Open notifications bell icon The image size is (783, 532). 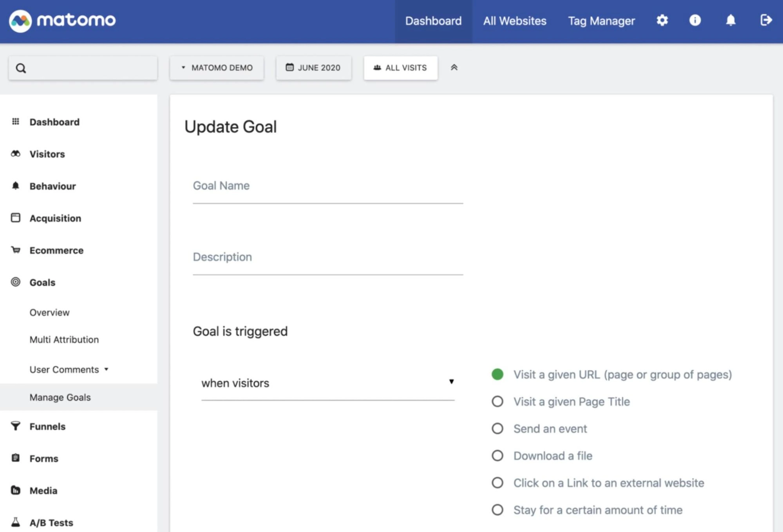[x=731, y=21]
